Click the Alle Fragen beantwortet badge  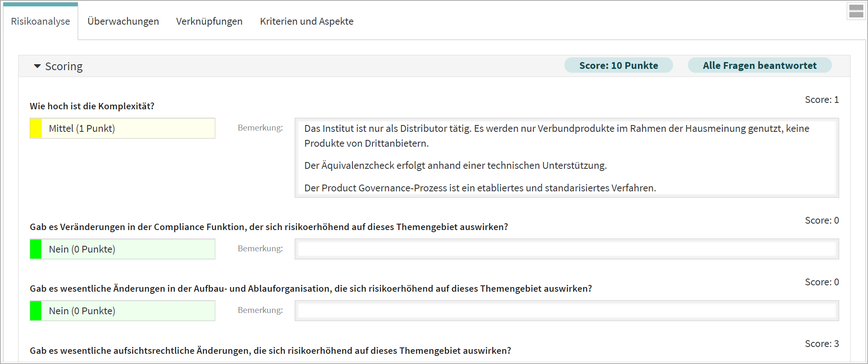(759, 65)
